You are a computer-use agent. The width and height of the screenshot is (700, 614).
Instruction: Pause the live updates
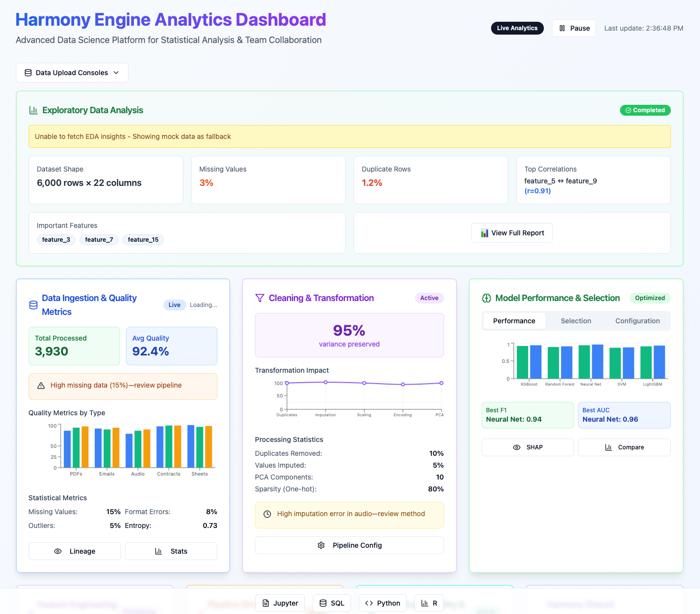[574, 28]
